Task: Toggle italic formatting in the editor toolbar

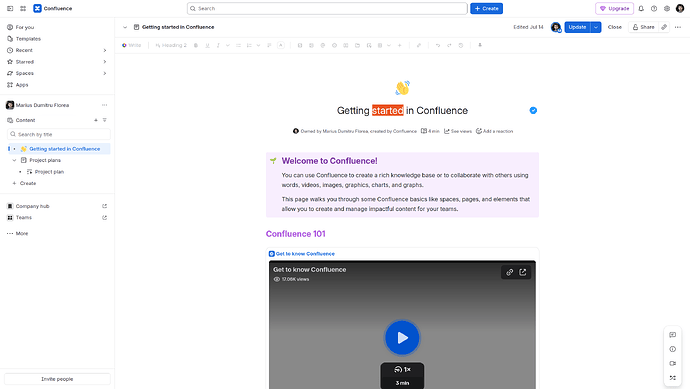Action: (x=218, y=45)
